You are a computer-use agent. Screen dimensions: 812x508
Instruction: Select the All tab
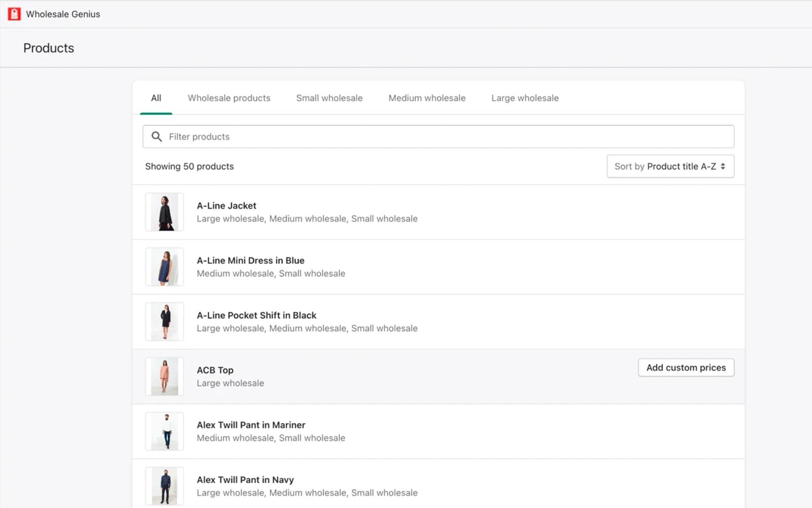pyautogui.click(x=156, y=98)
